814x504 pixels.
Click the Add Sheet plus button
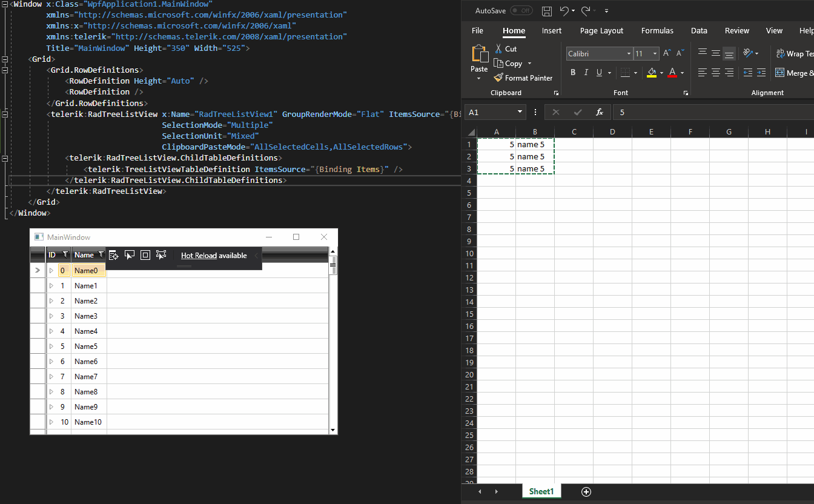coord(586,491)
